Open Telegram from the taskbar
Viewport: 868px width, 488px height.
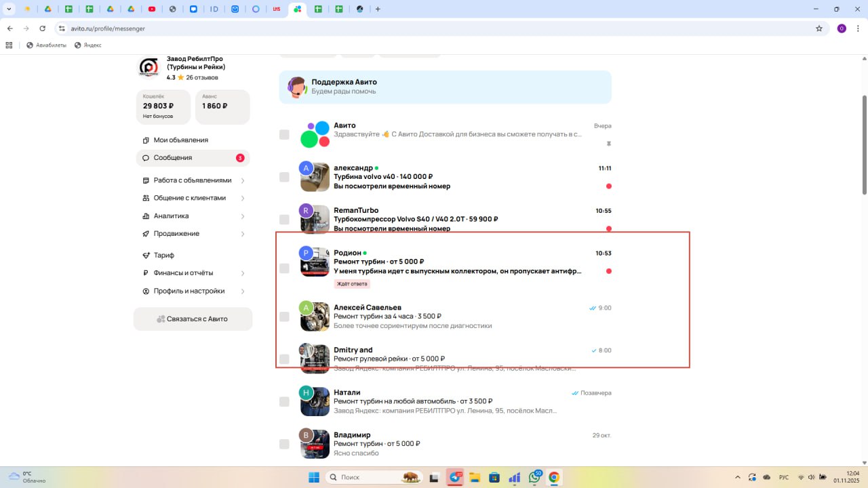[x=454, y=477]
